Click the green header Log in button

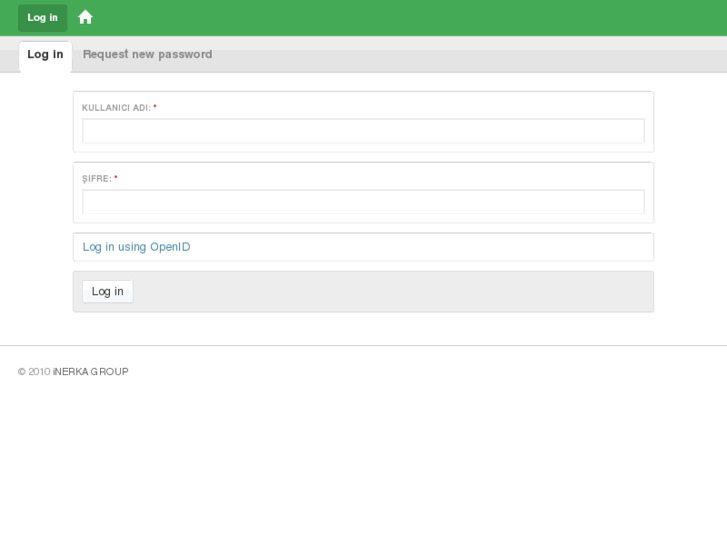[x=43, y=18]
